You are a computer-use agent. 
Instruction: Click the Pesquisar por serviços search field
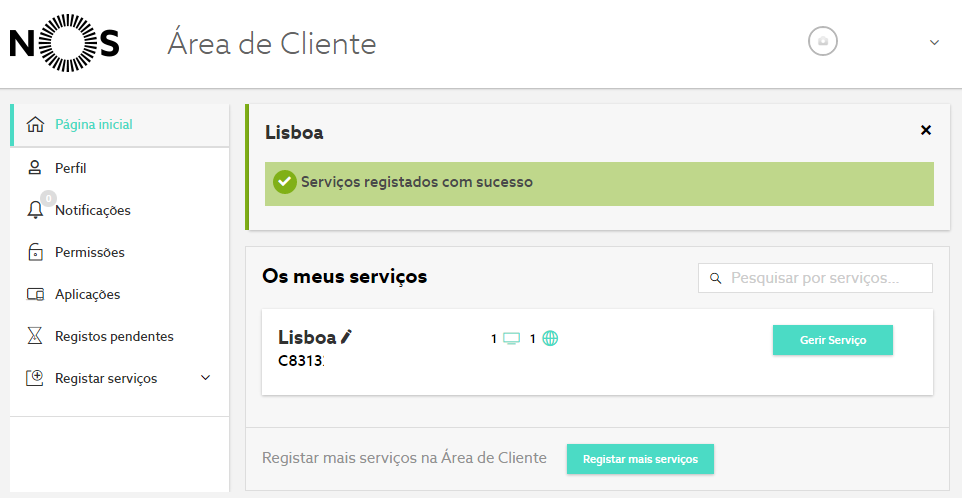815,278
